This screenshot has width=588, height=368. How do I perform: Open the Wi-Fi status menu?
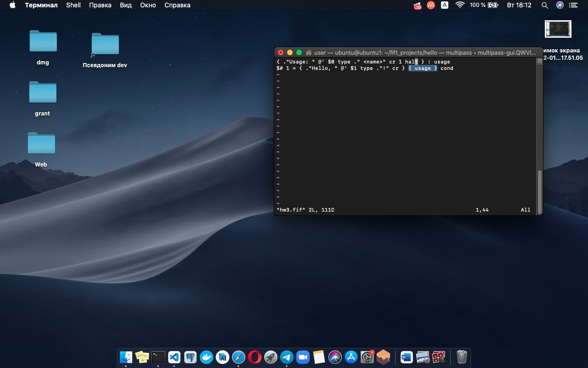pos(459,5)
